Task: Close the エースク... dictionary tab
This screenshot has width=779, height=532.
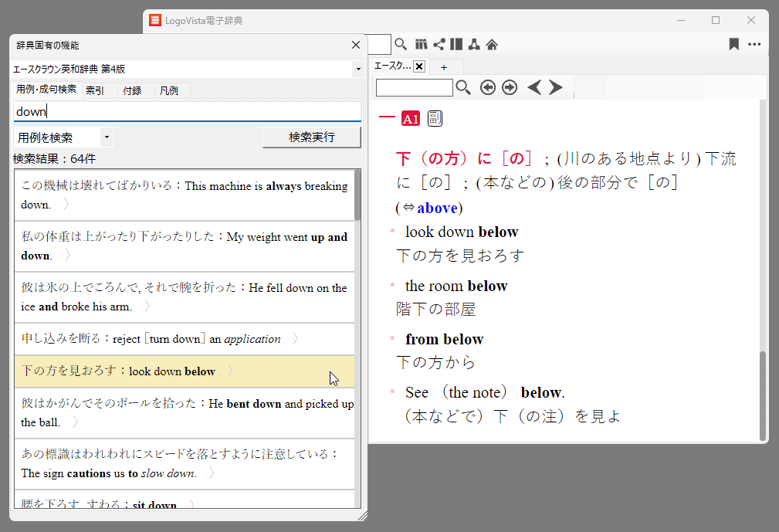Action: tap(419, 66)
